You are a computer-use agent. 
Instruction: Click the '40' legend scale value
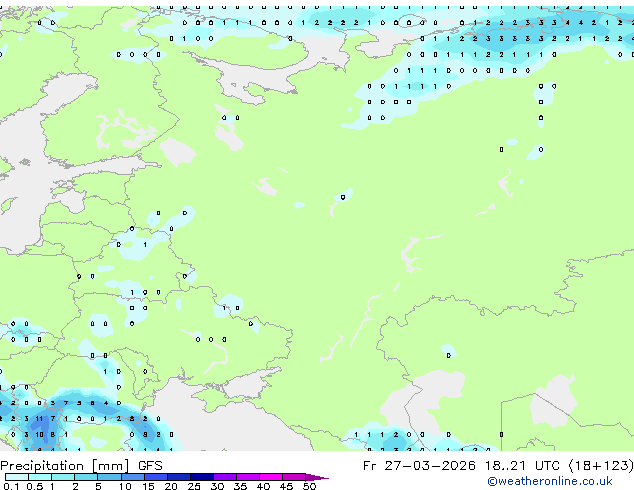click(263, 486)
